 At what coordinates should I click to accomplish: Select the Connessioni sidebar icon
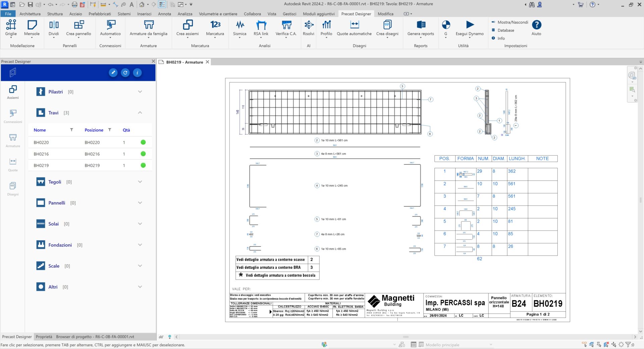pyautogui.click(x=12, y=116)
